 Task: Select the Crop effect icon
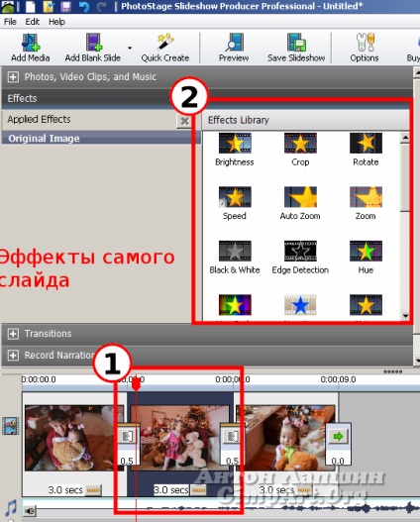tap(300, 144)
